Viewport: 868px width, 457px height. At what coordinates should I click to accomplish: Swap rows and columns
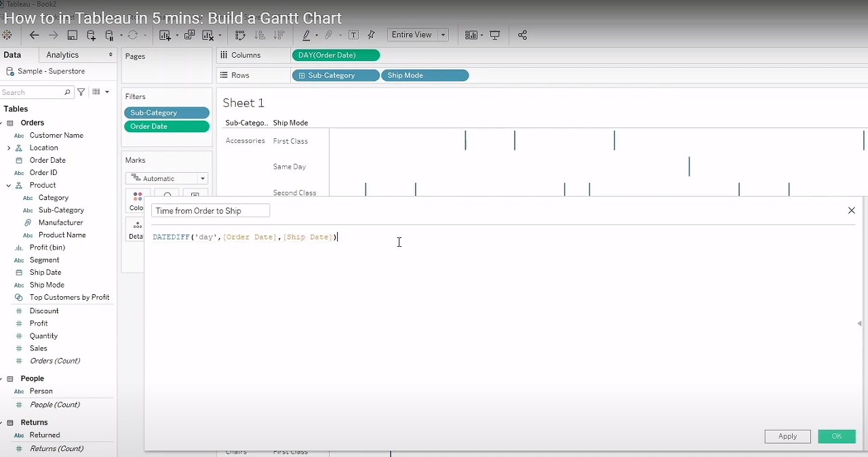click(240, 35)
